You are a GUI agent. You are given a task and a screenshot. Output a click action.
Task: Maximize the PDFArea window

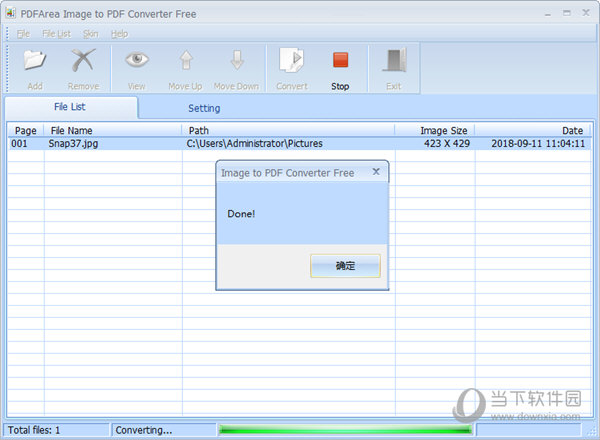(567, 13)
